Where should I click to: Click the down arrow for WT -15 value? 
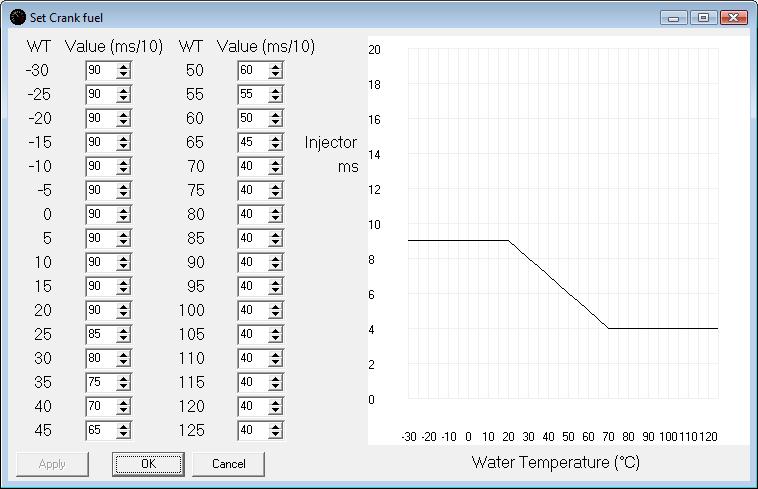123,146
